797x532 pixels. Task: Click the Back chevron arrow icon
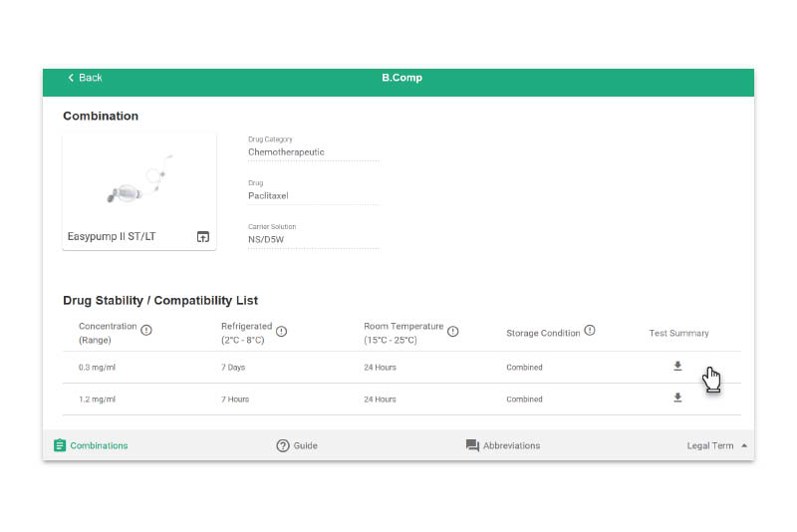click(x=71, y=78)
